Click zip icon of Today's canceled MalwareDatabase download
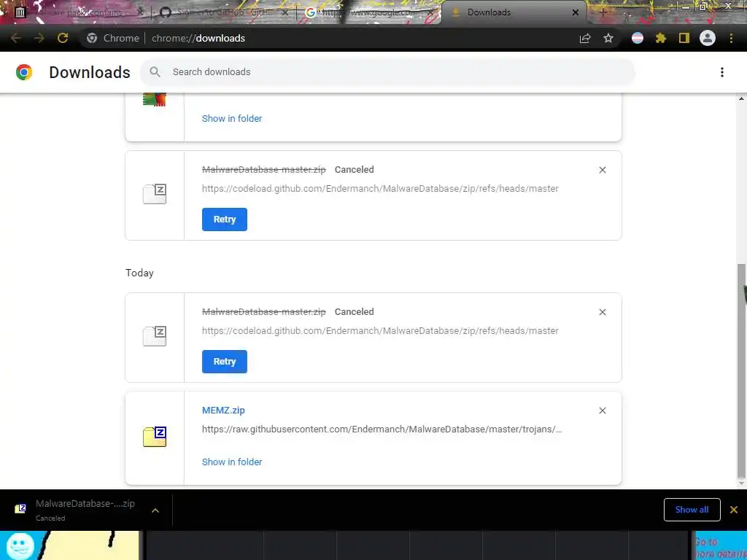The width and height of the screenshot is (747, 560). tap(155, 336)
